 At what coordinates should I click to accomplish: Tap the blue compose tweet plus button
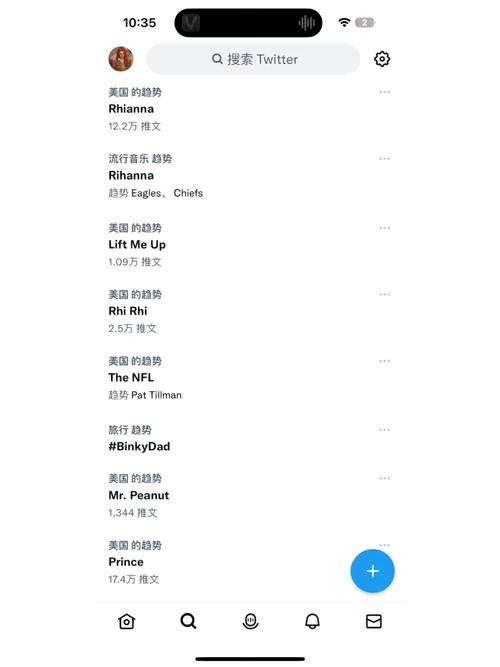click(372, 571)
